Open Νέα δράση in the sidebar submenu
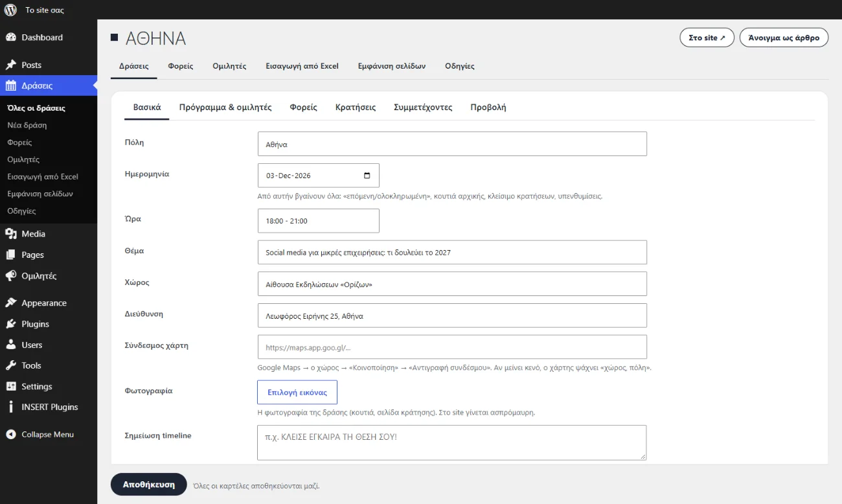Viewport: 842px width, 504px height. coord(27,125)
